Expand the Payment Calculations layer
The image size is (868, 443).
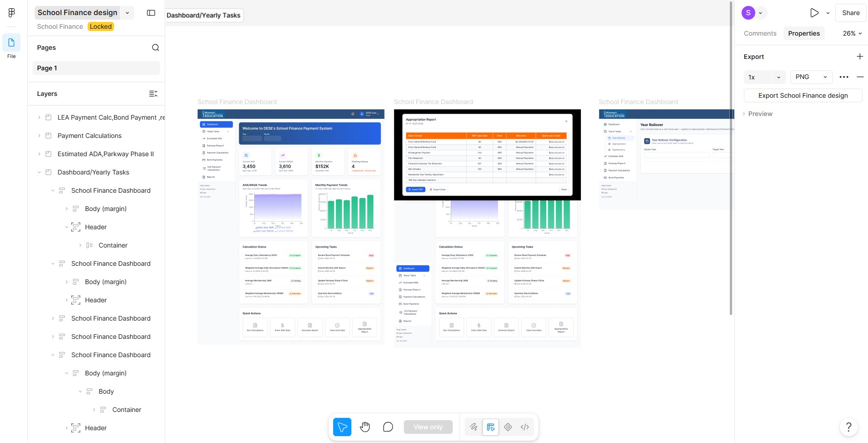pos(39,136)
